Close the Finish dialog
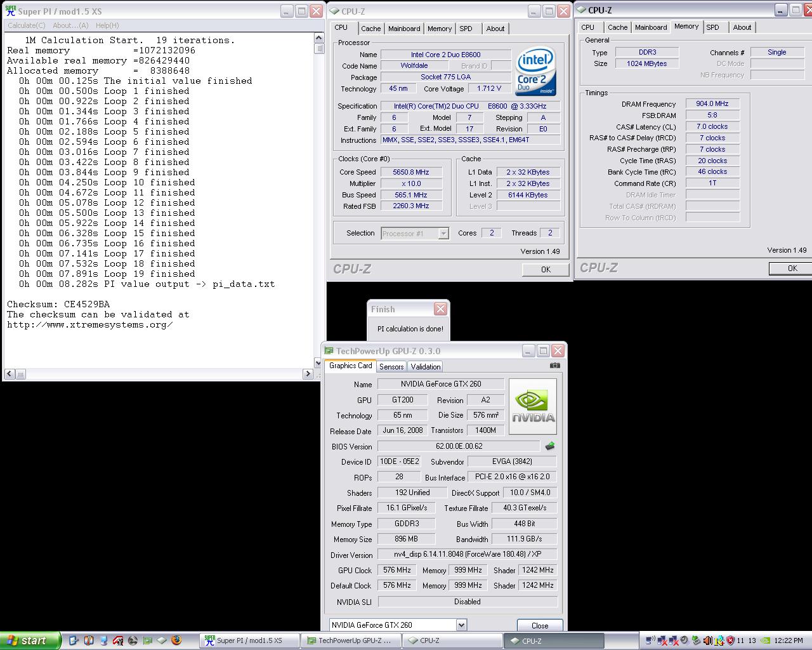812x650 pixels. [x=440, y=309]
